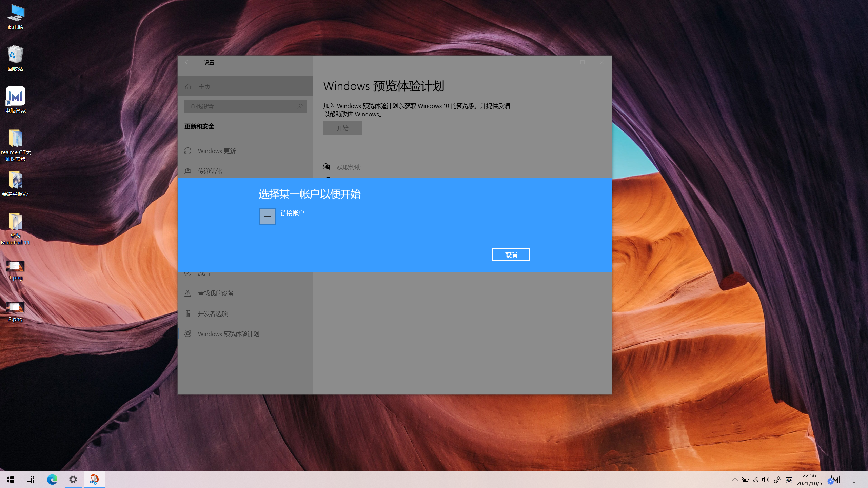
Task: Select the 1.png file on the desktop
Action: [x=16, y=270]
